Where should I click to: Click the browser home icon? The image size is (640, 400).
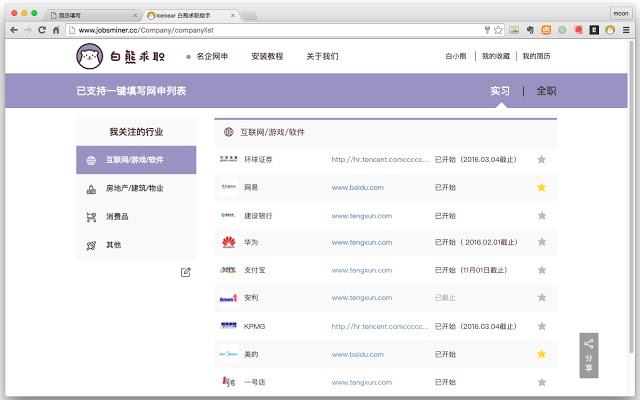56,30
